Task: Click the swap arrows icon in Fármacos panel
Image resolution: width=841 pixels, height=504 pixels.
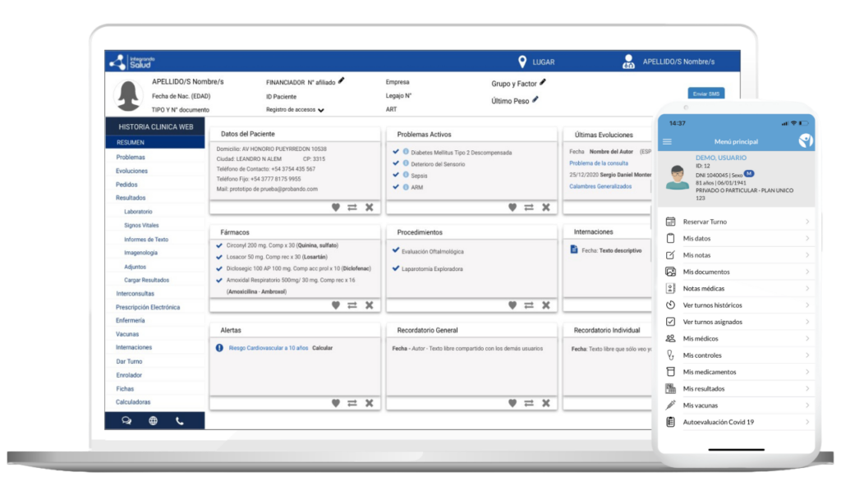Action: (x=352, y=305)
